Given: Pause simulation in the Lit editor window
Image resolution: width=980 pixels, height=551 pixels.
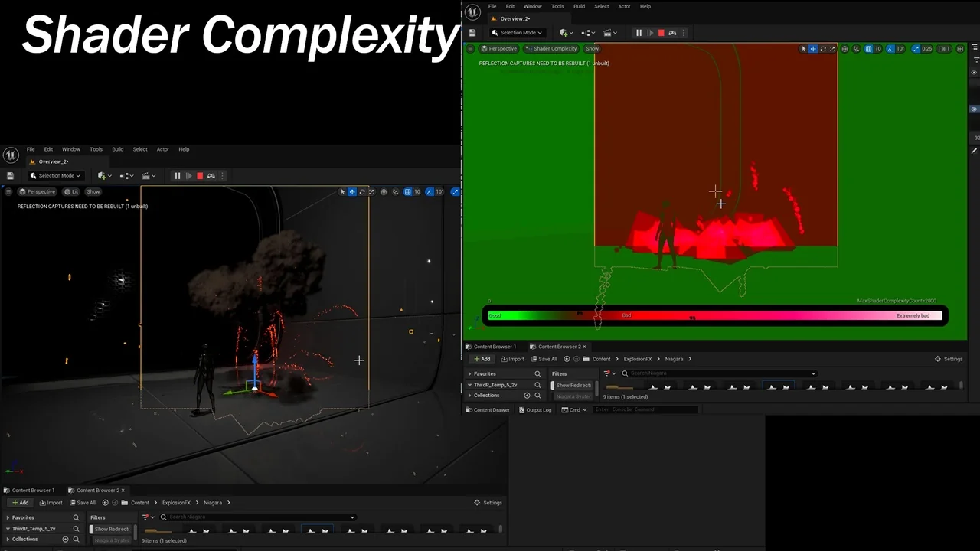Looking at the screenshot, I should pyautogui.click(x=178, y=176).
